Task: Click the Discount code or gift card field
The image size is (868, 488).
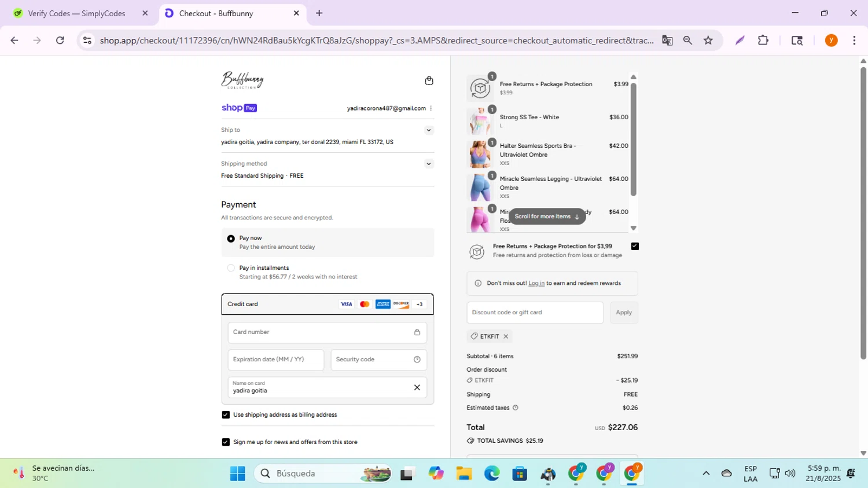Action: coord(535,313)
